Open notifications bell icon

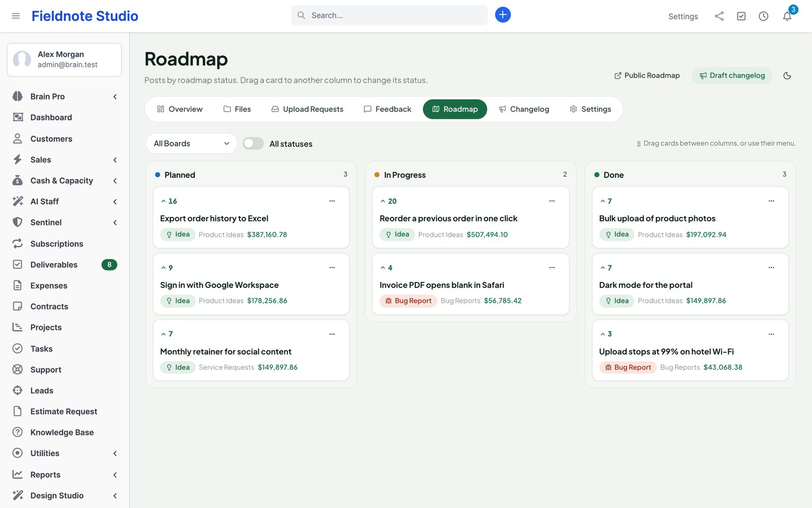[787, 16]
